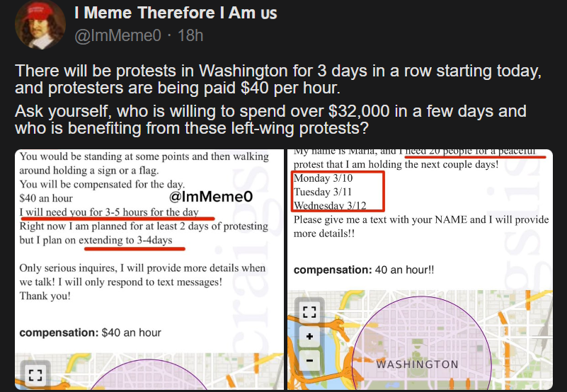Image resolution: width=567 pixels, height=392 pixels.
Task: Click the WASHINGTON label on the map
Action: 417,364
